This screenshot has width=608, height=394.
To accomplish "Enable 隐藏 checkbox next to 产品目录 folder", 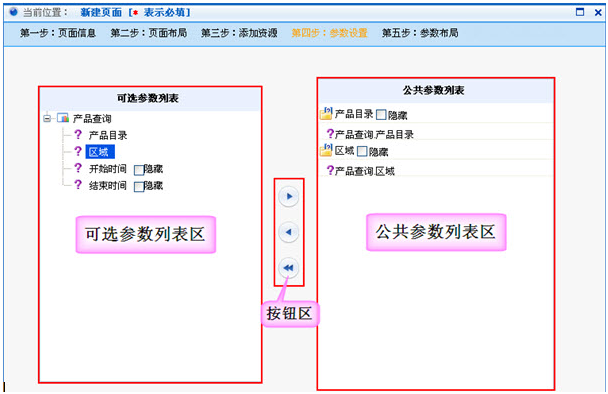I will [381, 114].
